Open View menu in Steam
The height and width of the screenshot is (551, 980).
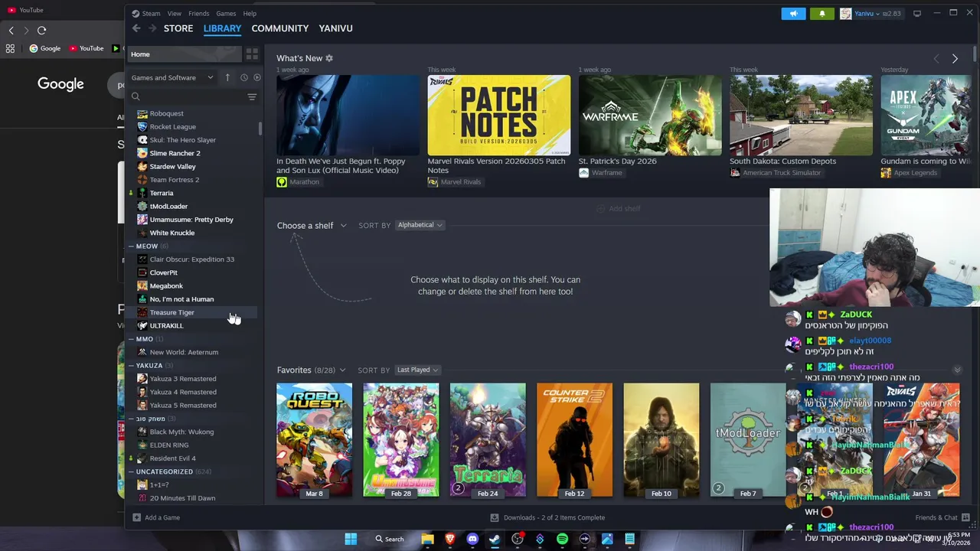pos(175,14)
